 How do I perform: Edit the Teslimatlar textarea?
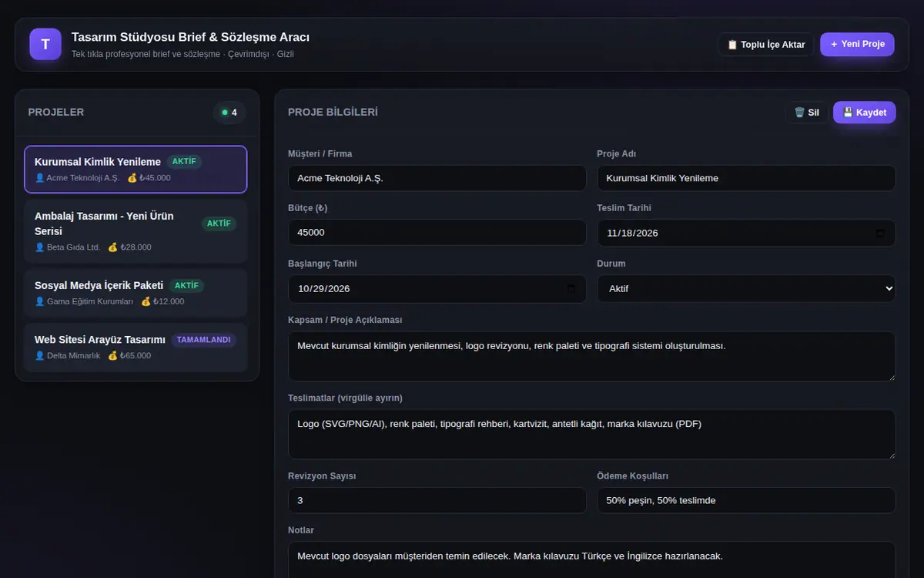pos(591,434)
